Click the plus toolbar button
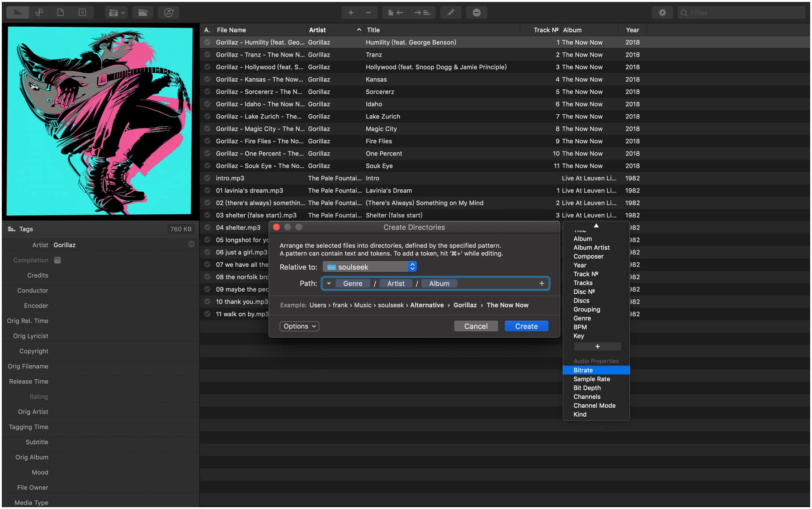The height and width of the screenshot is (509, 812). 350,13
